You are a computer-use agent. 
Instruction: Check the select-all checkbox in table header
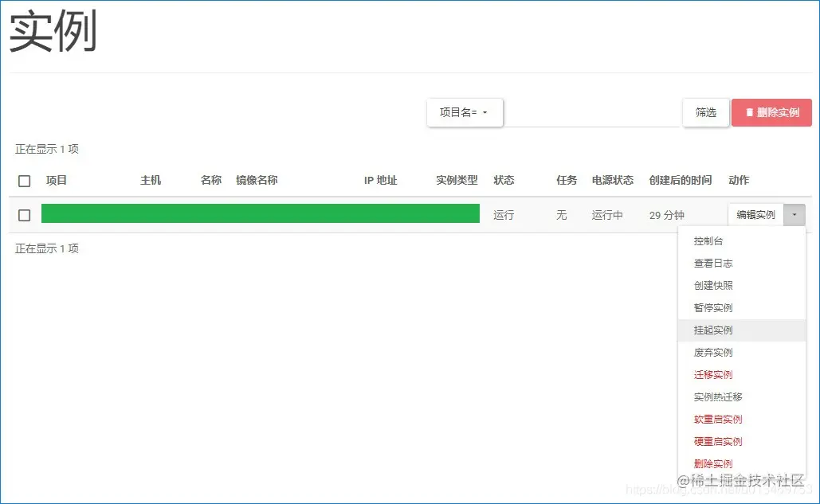point(24,181)
